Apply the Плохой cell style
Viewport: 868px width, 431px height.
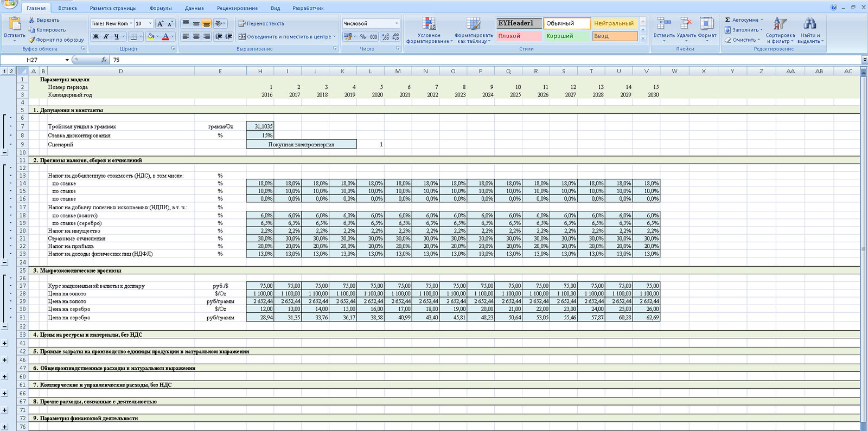pos(518,36)
